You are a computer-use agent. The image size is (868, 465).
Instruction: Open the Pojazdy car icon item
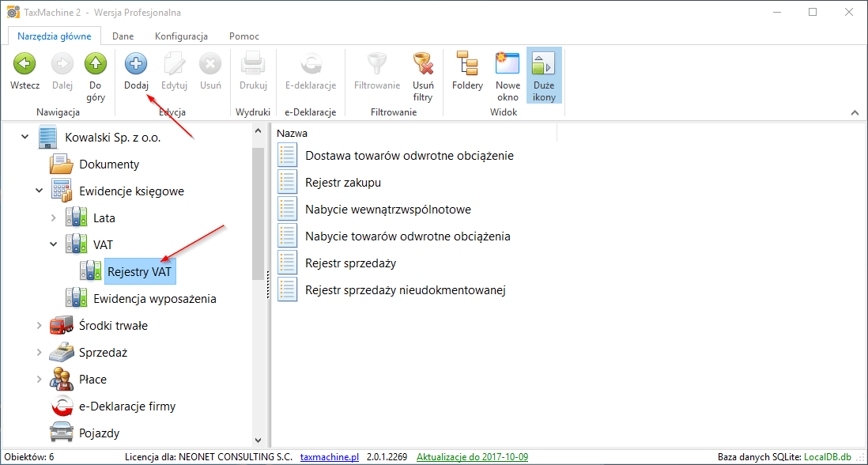(x=62, y=433)
